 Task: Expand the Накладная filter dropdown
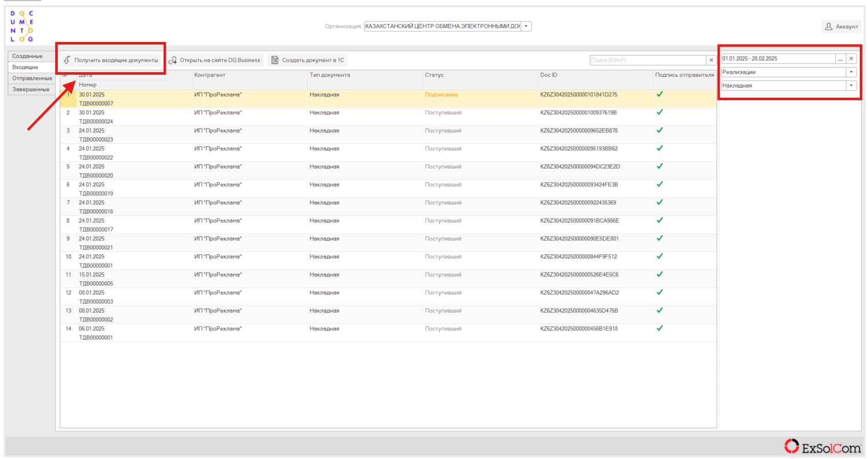tap(852, 85)
